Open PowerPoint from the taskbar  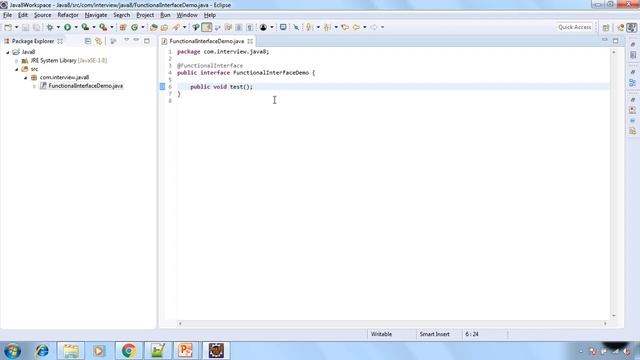click(x=185, y=351)
